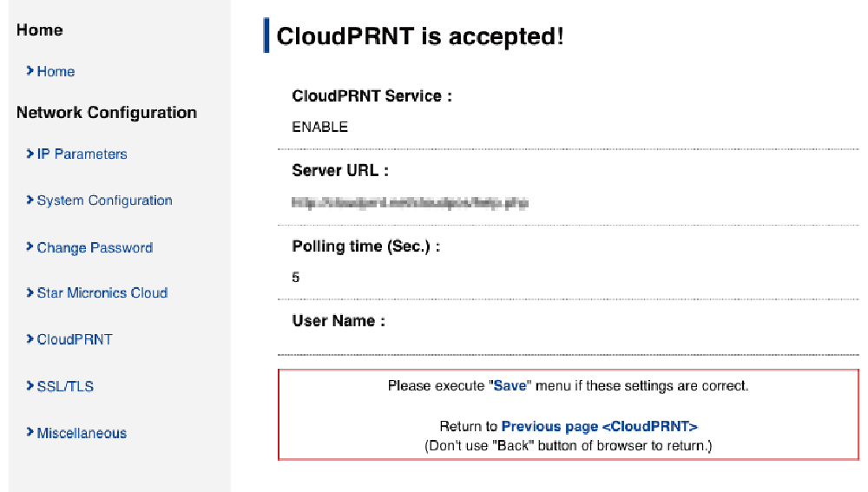Click the chevron arrow beside Home link
This screenshot has height=492, width=868.
(x=30, y=70)
